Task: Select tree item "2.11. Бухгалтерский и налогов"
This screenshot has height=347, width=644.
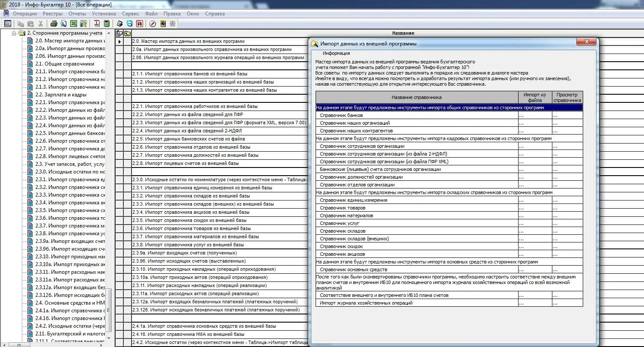Action: (70, 334)
